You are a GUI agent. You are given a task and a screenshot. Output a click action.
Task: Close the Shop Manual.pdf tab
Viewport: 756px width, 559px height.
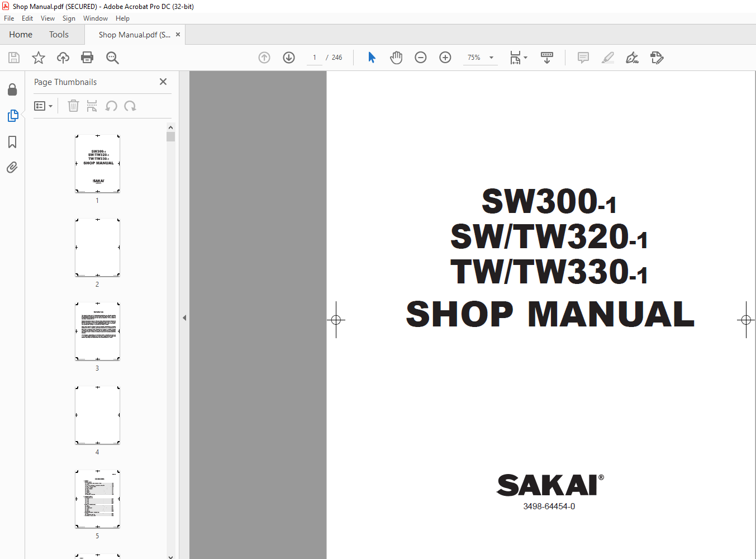click(178, 35)
